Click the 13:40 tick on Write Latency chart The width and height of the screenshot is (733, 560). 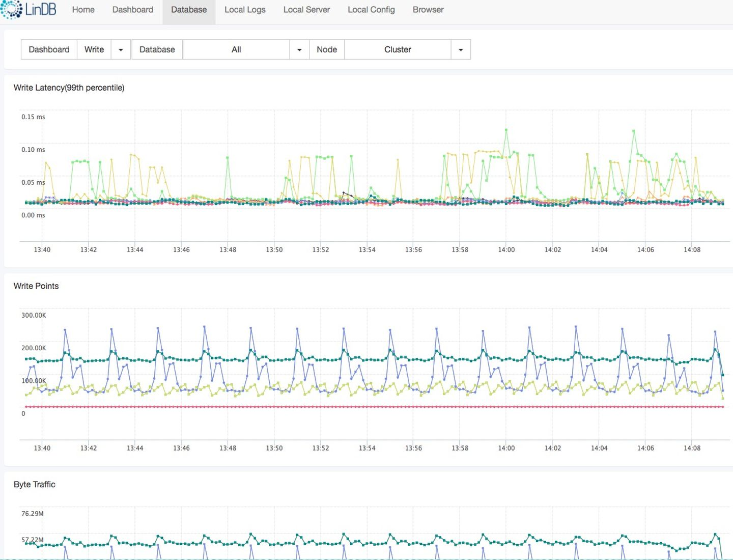tap(42, 249)
